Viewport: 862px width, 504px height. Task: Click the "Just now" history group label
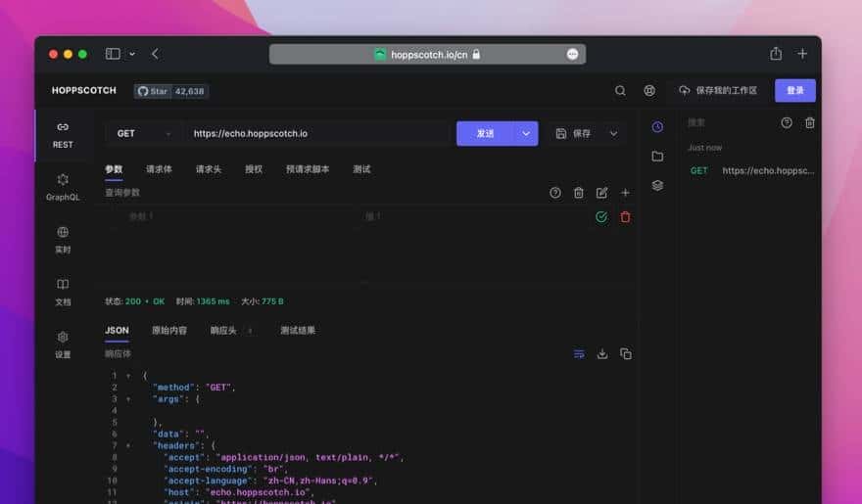coord(704,148)
